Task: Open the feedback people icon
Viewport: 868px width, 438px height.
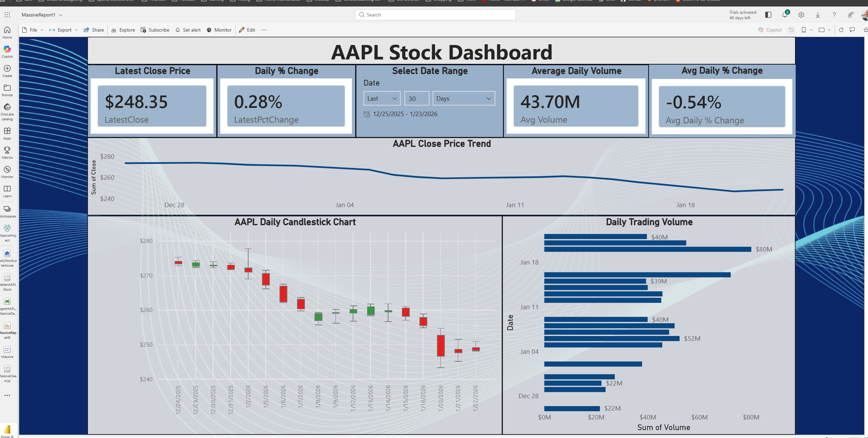Action: pyautogui.click(x=850, y=15)
